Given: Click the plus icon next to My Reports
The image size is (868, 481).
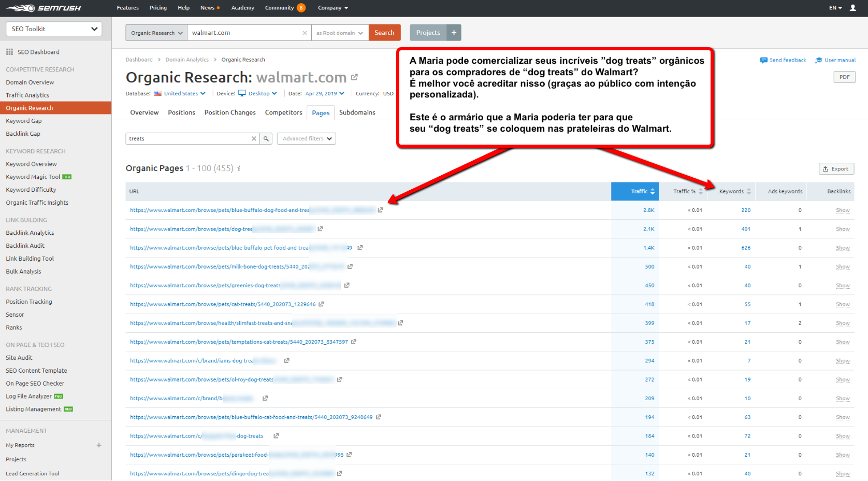Looking at the screenshot, I should tap(99, 445).
